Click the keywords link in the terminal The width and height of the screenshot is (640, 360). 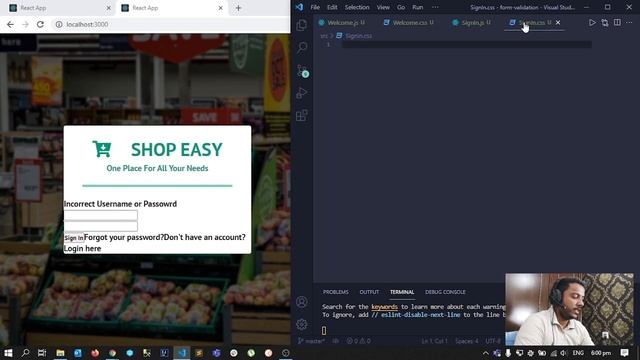(x=384, y=307)
